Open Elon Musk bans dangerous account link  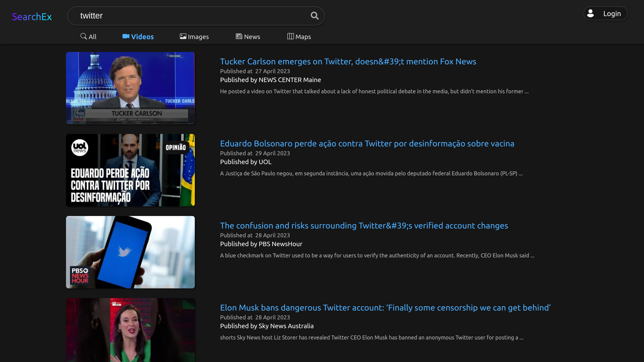[385, 308]
